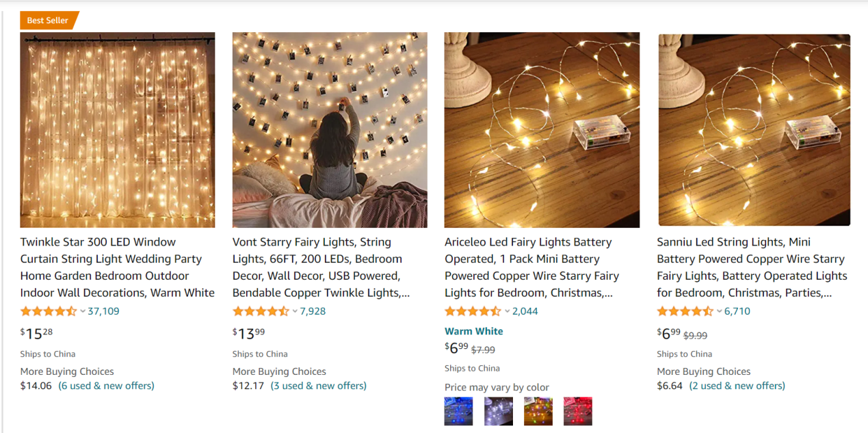Select the red color swatch
Screen dimensions: 868x433
tap(578, 412)
